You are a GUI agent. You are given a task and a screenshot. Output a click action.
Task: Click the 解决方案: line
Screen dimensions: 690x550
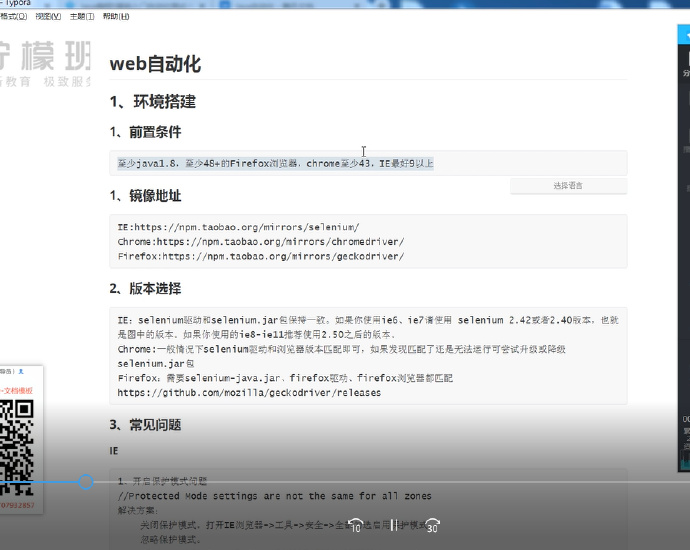[138, 510]
